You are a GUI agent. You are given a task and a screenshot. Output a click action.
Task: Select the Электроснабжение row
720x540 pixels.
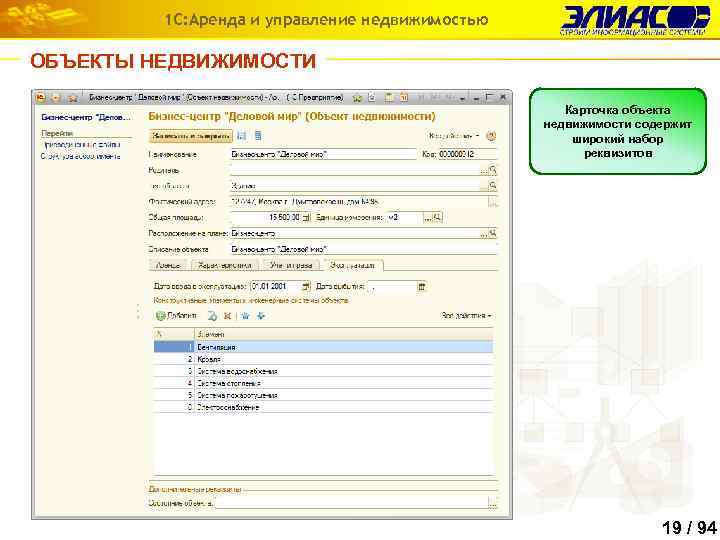(x=323, y=407)
